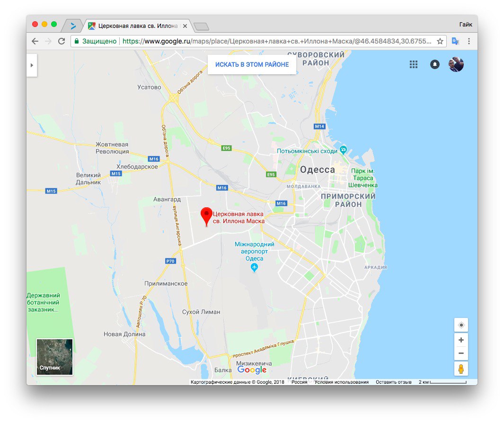Screen dimensions: 504x423
Task: Click the ПРИМОРСКИЙ РАЙОН district label
Action: coord(348,200)
